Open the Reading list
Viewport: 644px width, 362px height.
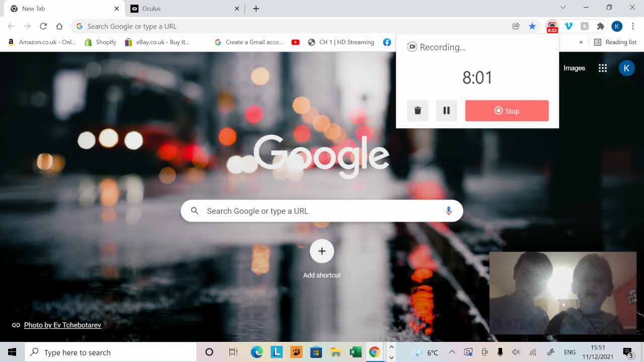(x=615, y=42)
